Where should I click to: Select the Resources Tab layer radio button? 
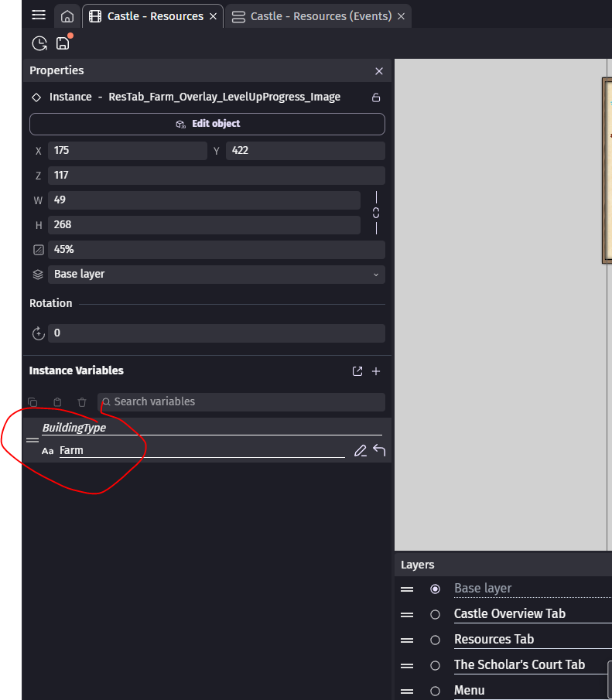tap(435, 640)
